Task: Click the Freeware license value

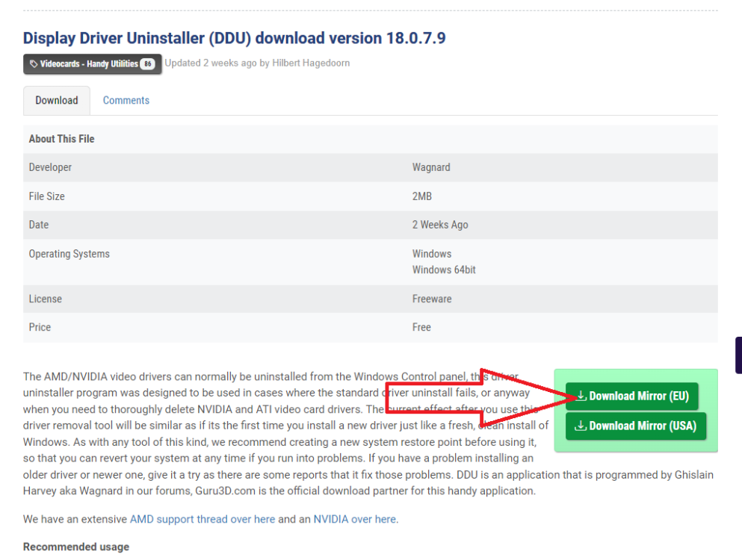Action: click(x=432, y=299)
